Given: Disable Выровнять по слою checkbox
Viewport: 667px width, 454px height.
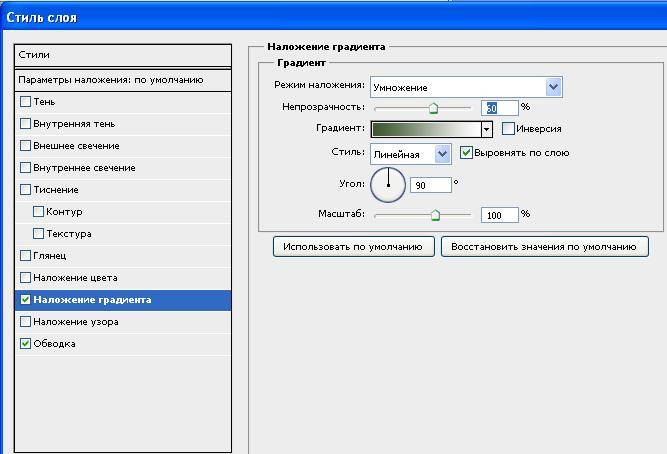Looking at the screenshot, I should (x=466, y=153).
